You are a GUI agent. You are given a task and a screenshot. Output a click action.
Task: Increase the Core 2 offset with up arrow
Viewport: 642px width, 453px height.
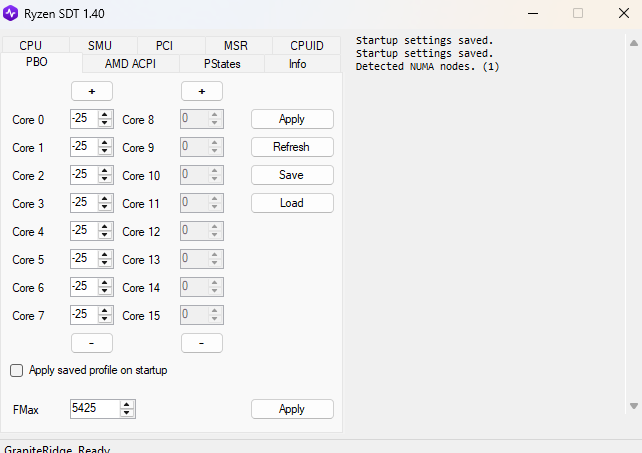click(x=105, y=171)
